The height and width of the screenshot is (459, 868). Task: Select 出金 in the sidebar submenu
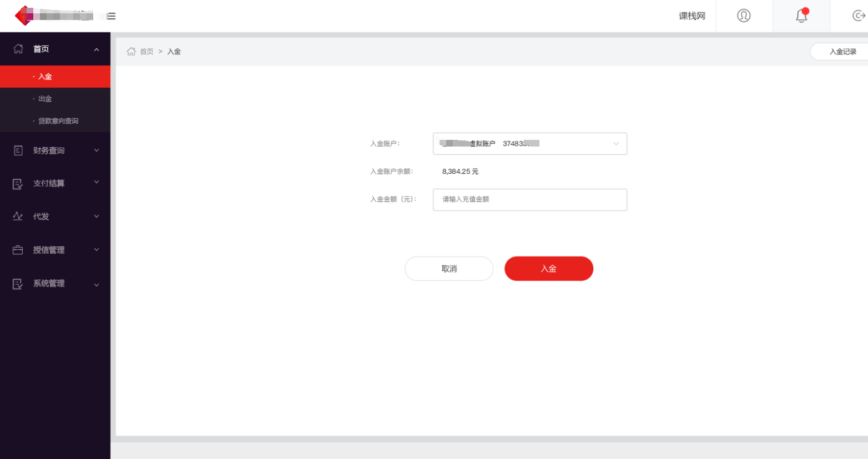coord(55,99)
